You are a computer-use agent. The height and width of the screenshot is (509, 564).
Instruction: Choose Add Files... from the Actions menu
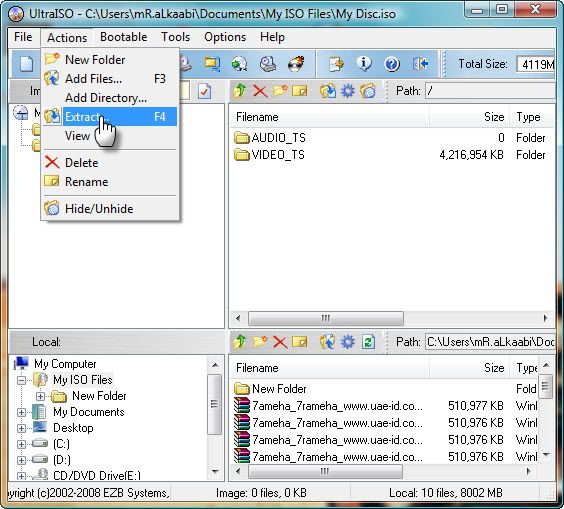(x=110, y=79)
